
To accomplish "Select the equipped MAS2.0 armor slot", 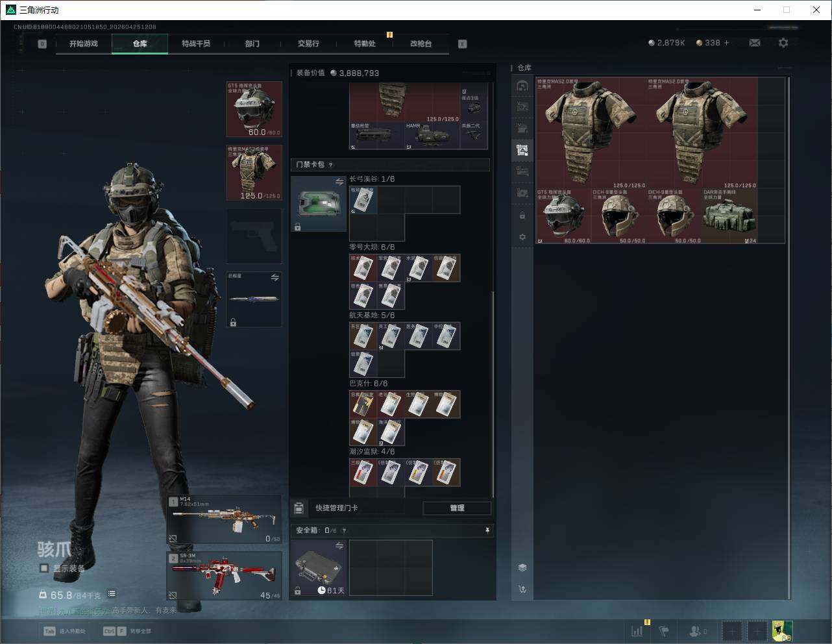I will 254,173.
